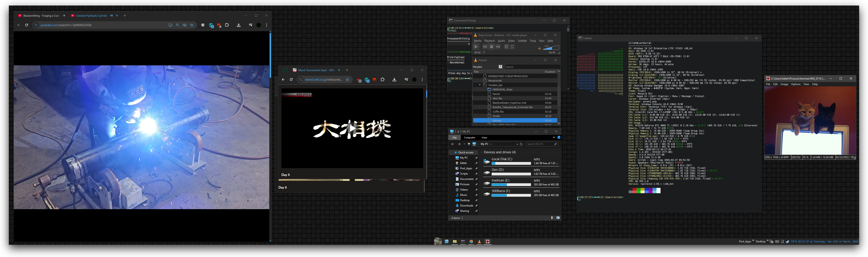Click browser downloads icon in YouTube window
Image resolution: width=868 pixels, height=257 pixels.
point(238,25)
